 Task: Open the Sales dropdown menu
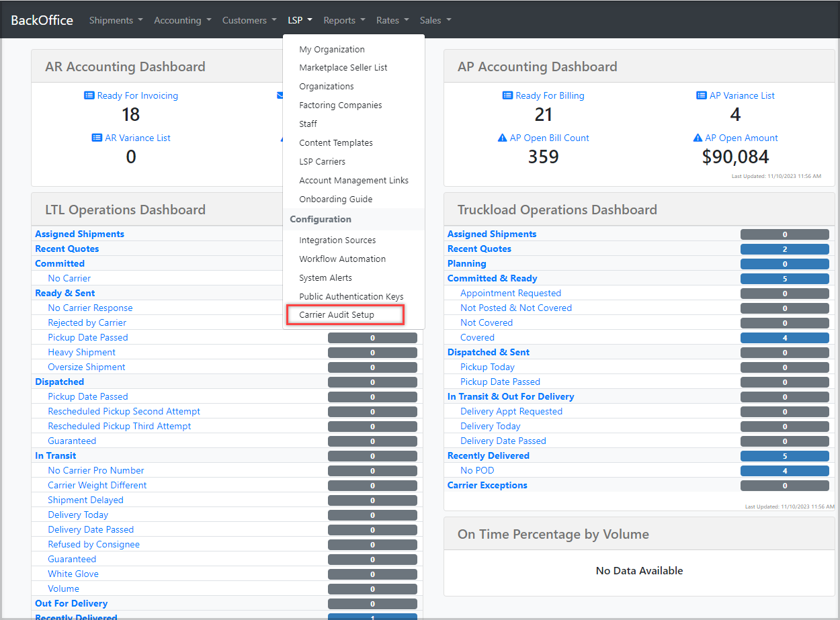435,20
